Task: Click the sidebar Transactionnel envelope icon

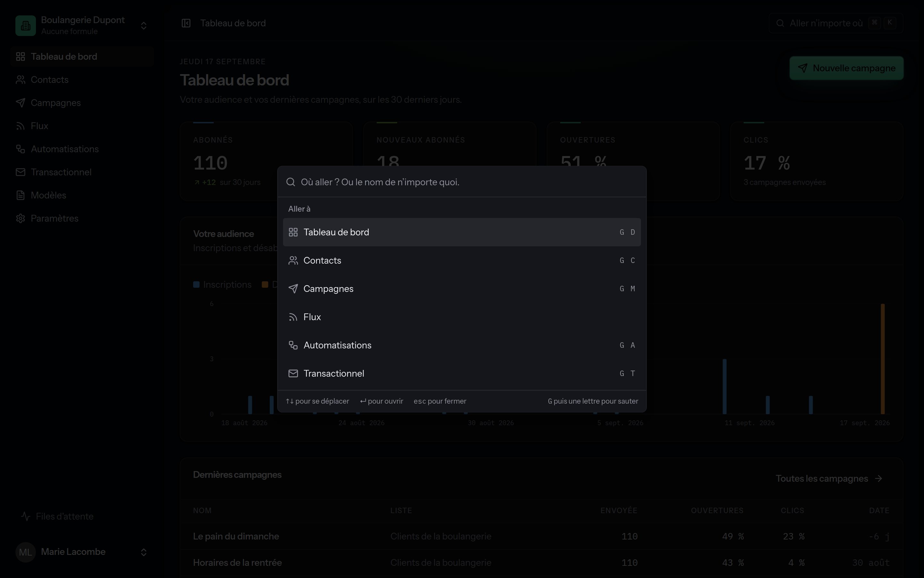Action: (x=21, y=172)
